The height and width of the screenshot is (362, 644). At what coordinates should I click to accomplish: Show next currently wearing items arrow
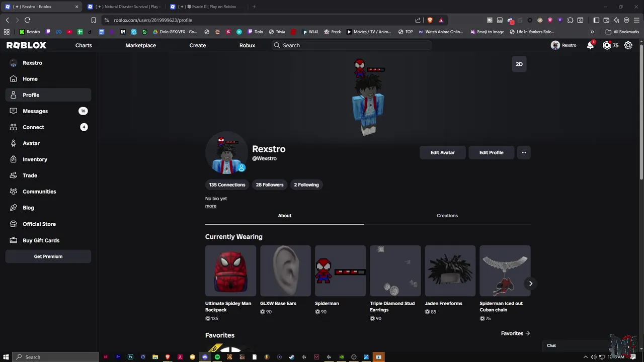pyautogui.click(x=530, y=284)
